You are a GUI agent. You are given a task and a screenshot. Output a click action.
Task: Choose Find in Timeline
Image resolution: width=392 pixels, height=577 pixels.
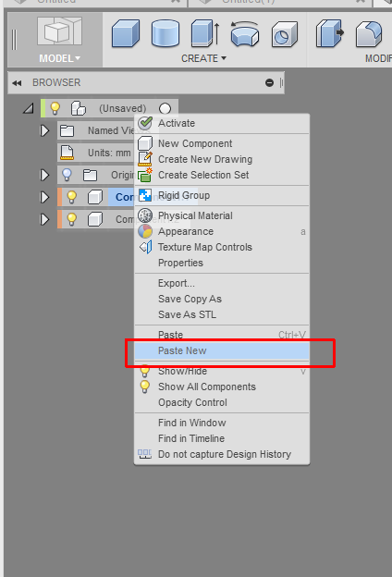coord(222,438)
